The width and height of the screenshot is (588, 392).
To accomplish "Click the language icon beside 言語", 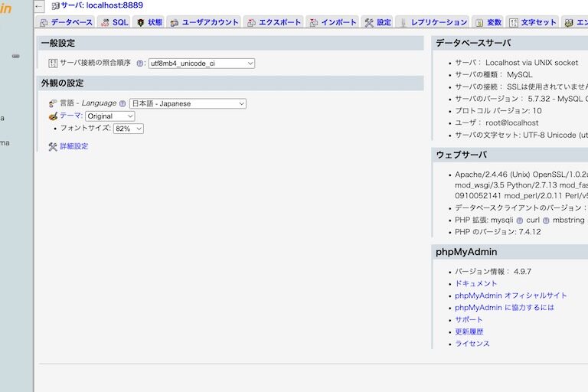I will pos(53,103).
